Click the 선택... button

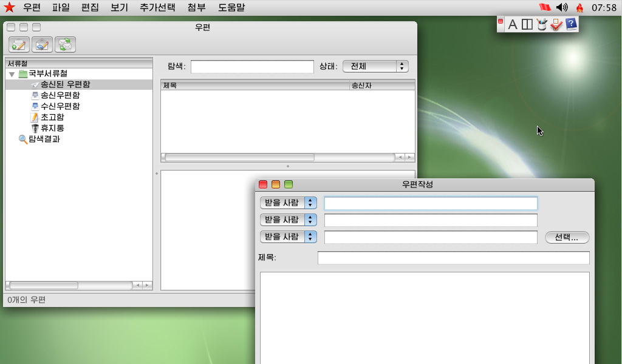(x=567, y=237)
